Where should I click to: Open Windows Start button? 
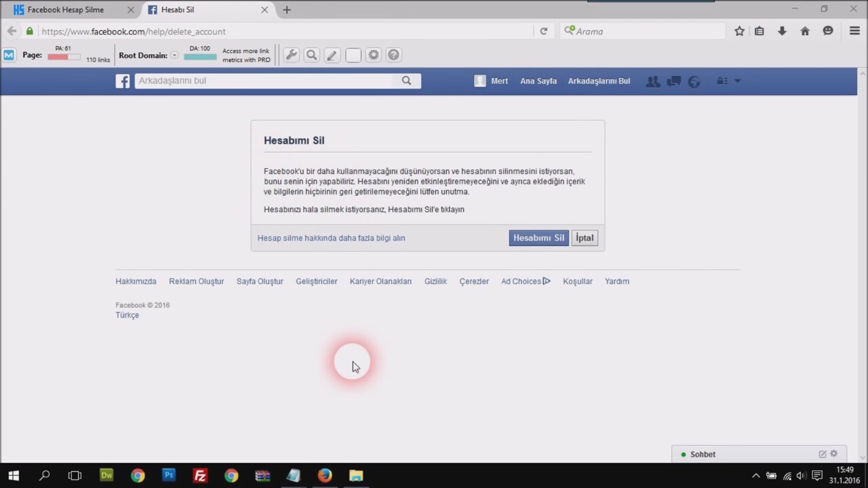(x=14, y=476)
